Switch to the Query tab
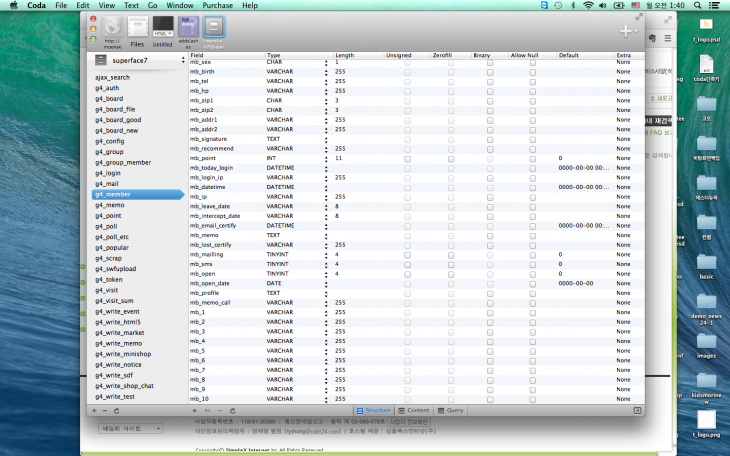The image size is (730, 456). [x=450, y=410]
